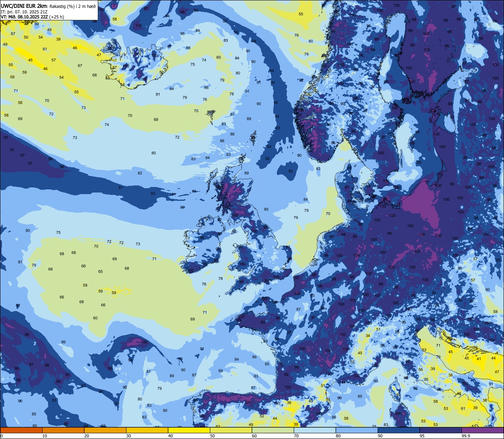The height and width of the screenshot is (439, 504).
Task: Click the humidity value 82 west of Scotland
Action: [x=140, y=173]
